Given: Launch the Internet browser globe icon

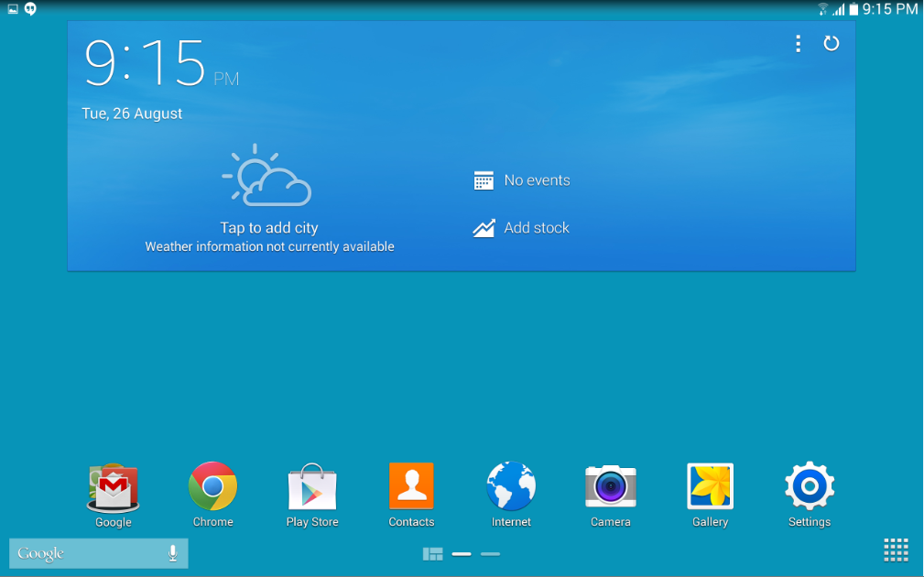Looking at the screenshot, I should click(x=511, y=486).
